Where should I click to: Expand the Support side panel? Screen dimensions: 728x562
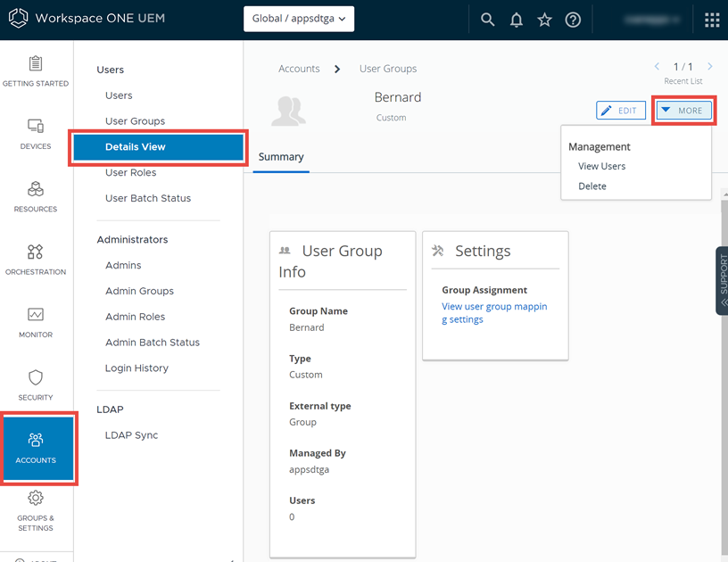click(x=723, y=280)
